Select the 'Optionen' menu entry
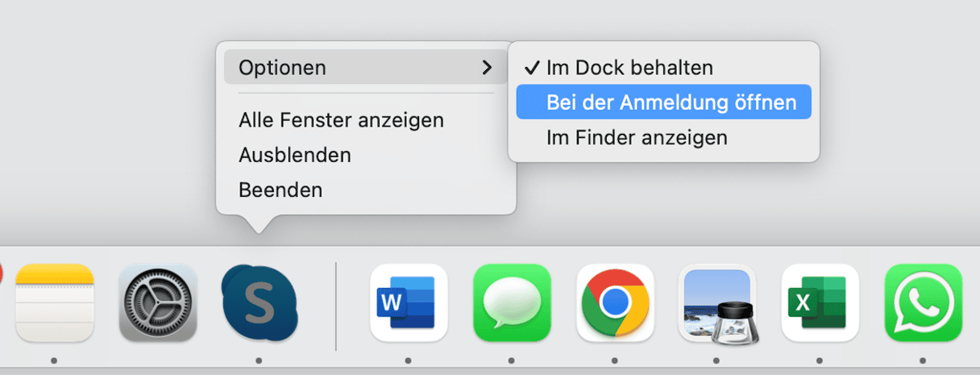The image size is (980, 375). 282,68
